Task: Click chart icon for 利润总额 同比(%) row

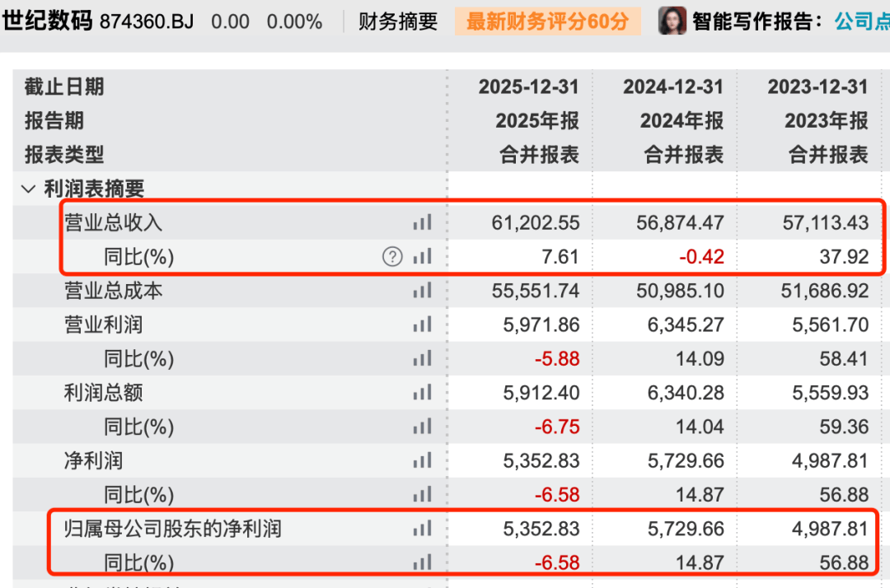Action: point(422,427)
